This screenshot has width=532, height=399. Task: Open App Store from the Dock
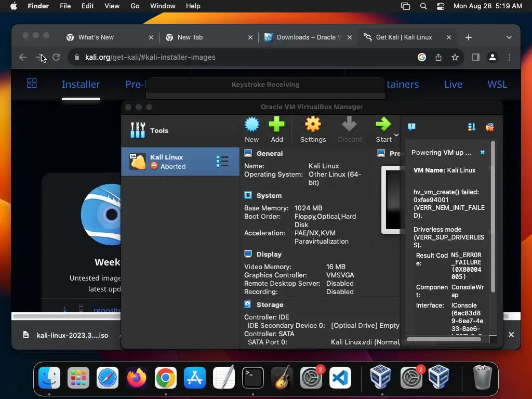[195, 378]
